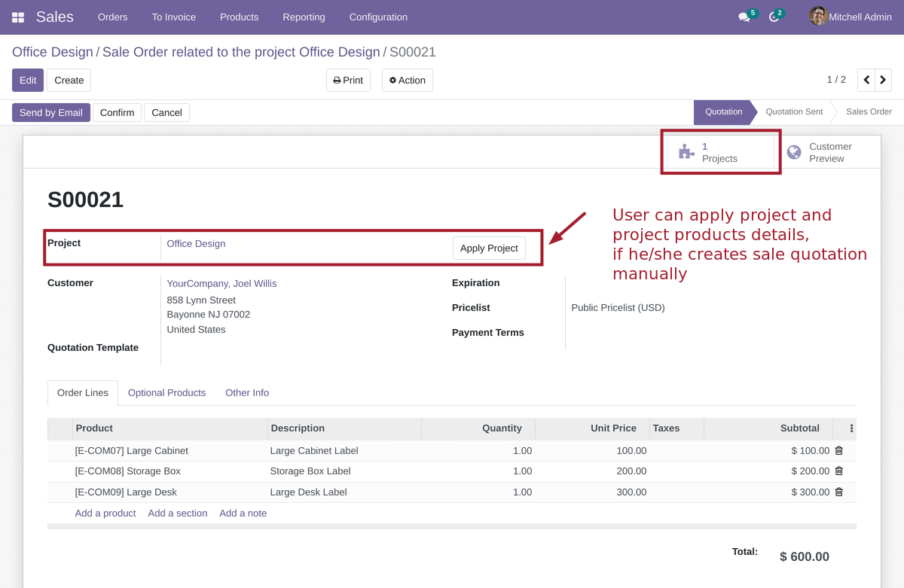The image size is (904, 588).
Task: Go to the next record arrow
Action: click(x=883, y=80)
